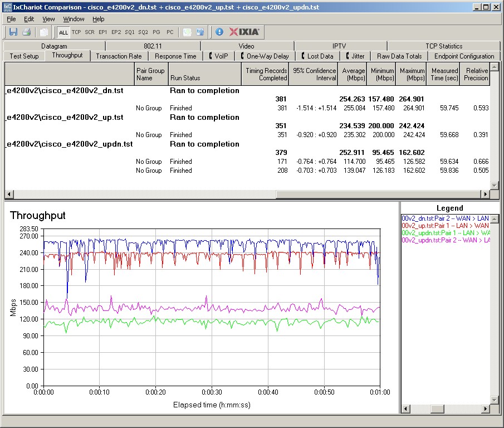Click the results table scroll left arrow
Screen dimensions: 504x428
click(9, 194)
